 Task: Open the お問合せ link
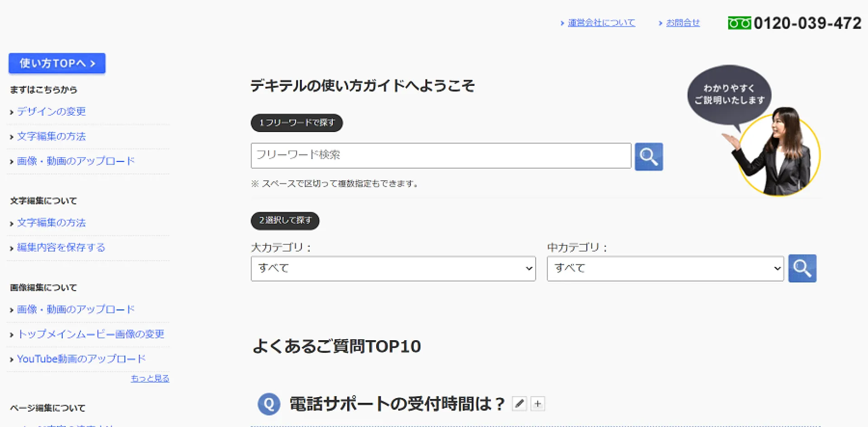point(683,23)
